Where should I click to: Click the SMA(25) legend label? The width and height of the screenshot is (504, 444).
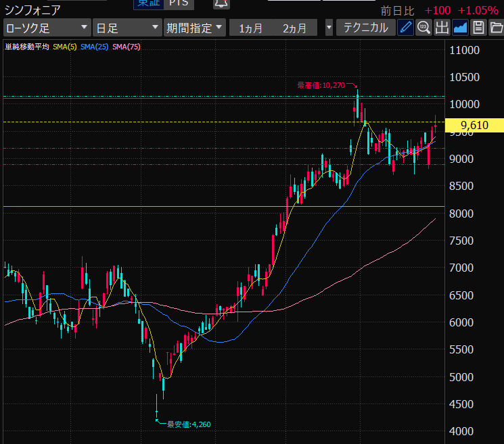[x=95, y=47]
